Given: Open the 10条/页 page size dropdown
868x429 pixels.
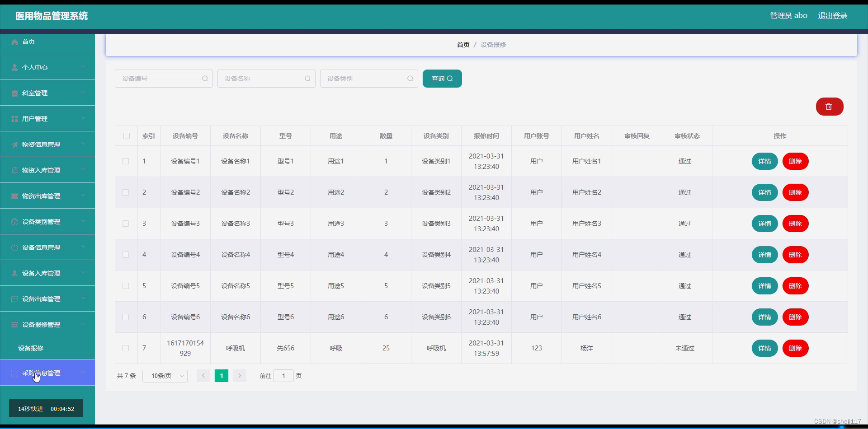Looking at the screenshot, I should coord(165,375).
